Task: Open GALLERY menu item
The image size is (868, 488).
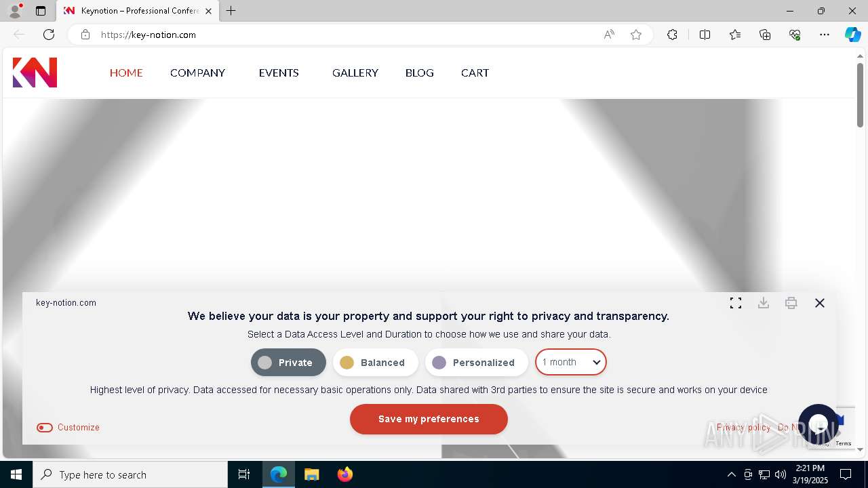Action: (x=355, y=73)
